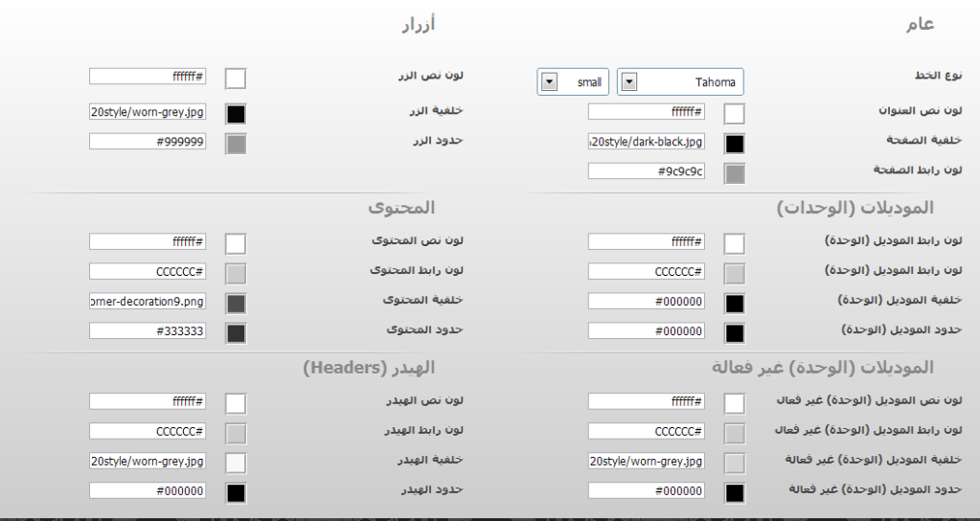The width and height of the screenshot is (980, 521).
Task: Click the page link color #9c9c9c field
Action: 646,171
